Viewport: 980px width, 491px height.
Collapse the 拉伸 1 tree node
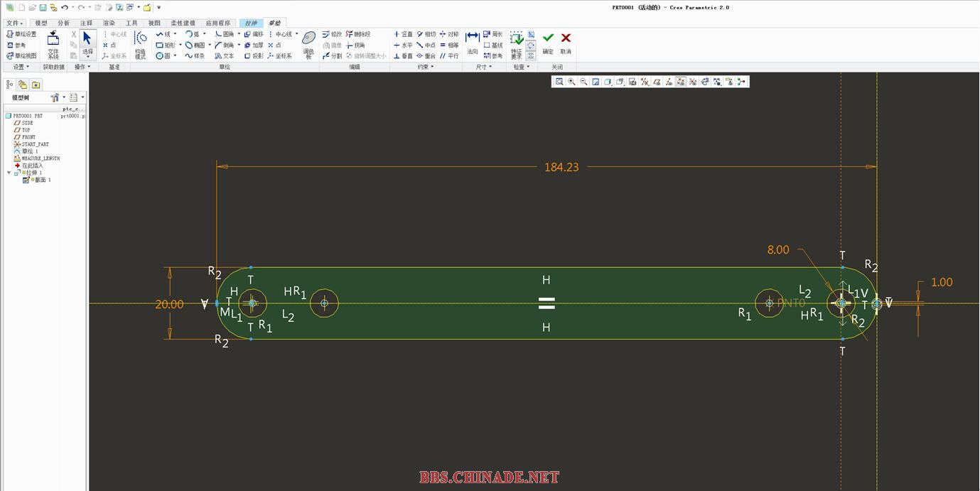coord(9,173)
